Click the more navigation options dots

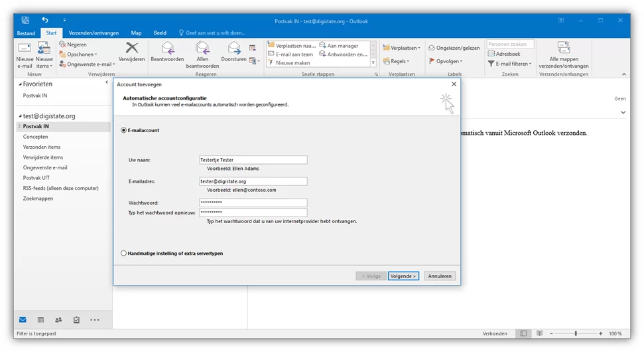coord(94,320)
